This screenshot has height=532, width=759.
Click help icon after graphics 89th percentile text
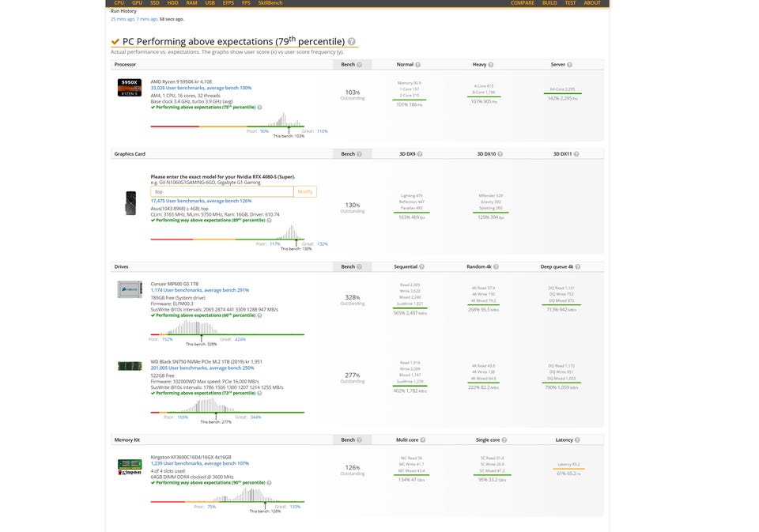(x=269, y=221)
